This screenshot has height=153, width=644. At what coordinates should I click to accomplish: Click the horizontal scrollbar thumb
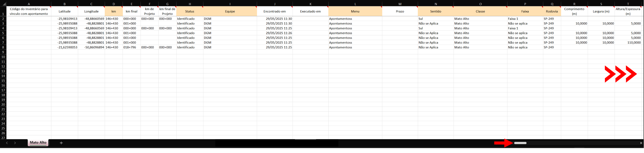point(520,143)
